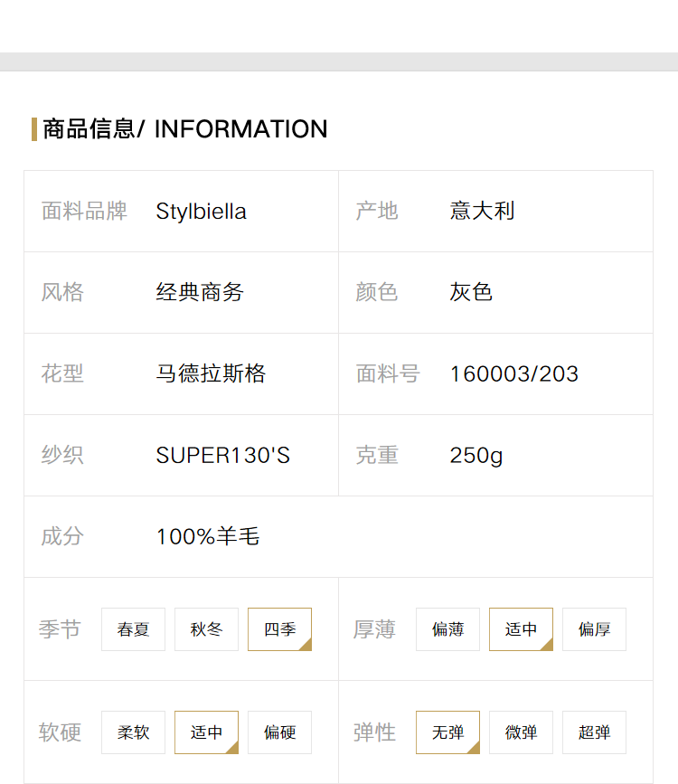This screenshot has width=678, height=784.
Task: Click the 面料品牌 label
Action: [84, 211]
